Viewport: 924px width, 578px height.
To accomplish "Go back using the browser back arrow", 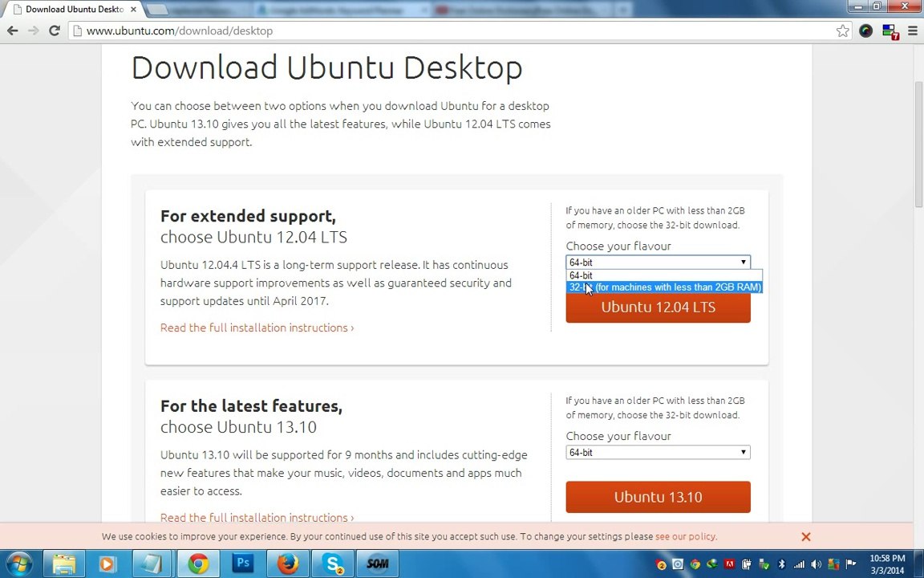I will [12, 31].
